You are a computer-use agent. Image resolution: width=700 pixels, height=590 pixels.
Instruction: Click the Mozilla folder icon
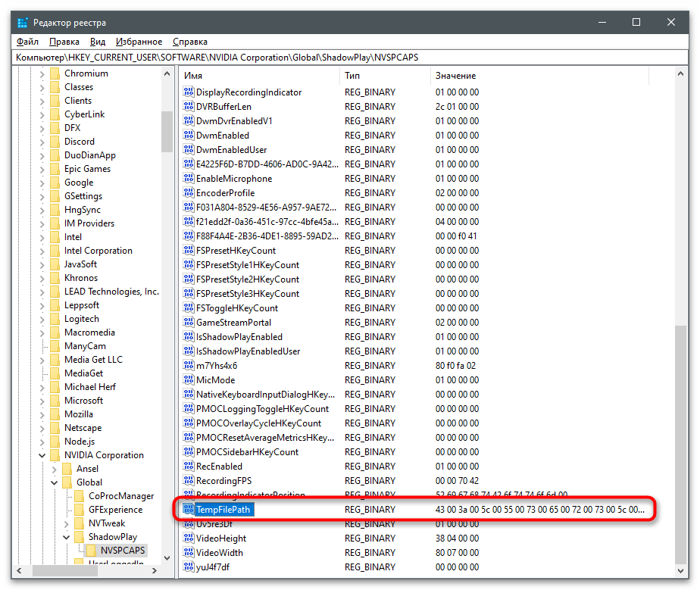click(x=55, y=414)
